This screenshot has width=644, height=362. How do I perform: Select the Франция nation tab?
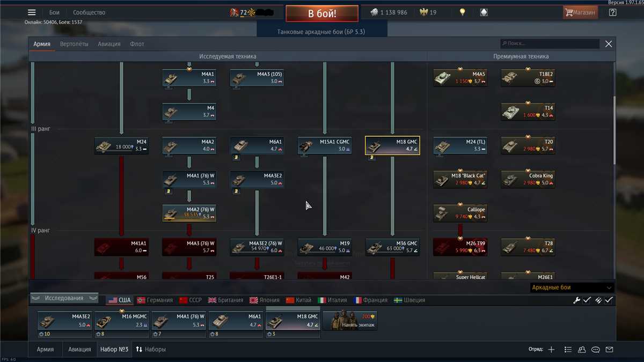[x=371, y=300]
